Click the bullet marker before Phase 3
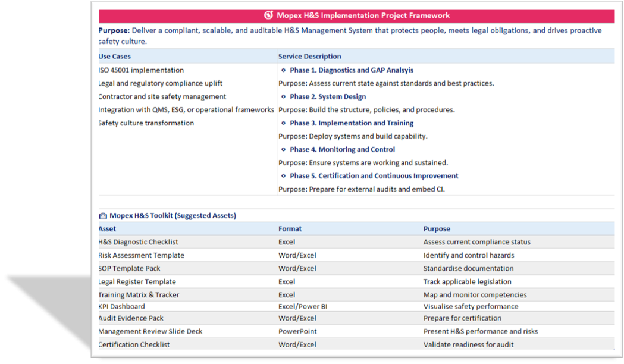 click(x=284, y=123)
